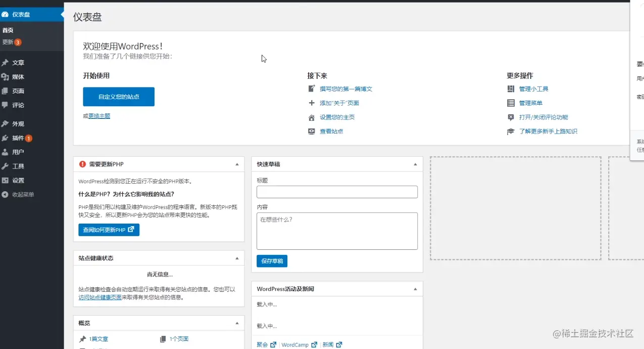Image resolution: width=644 pixels, height=349 pixels.
Task: Collapse the 快速草稿 panel
Action: pyautogui.click(x=415, y=164)
